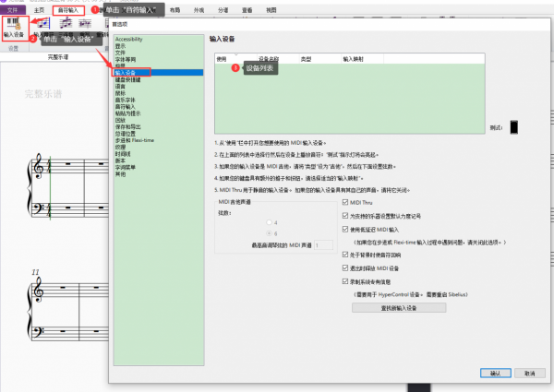Select 回放 in preferences list

(120, 120)
